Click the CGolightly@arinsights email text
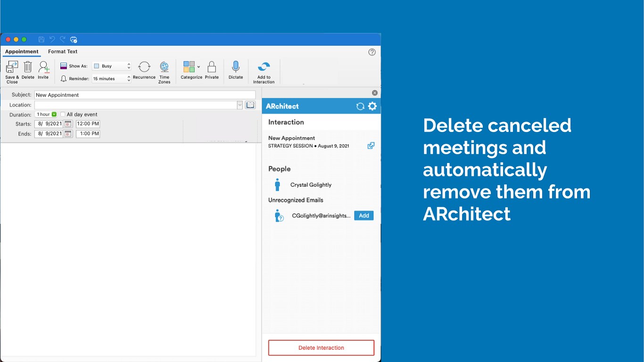 click(321, 215)
